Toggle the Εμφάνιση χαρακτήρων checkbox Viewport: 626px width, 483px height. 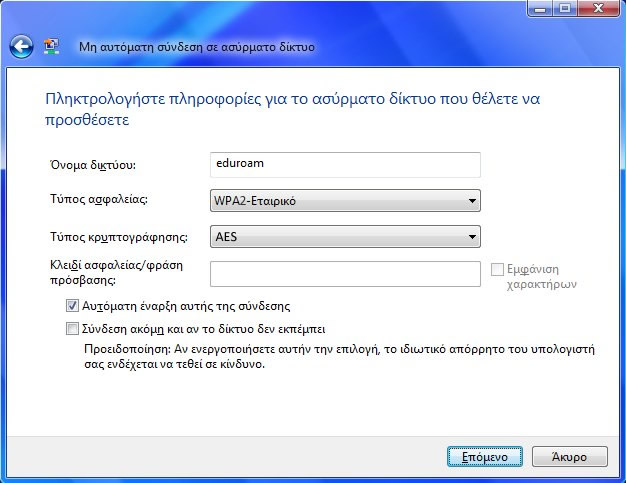(497, 269)
